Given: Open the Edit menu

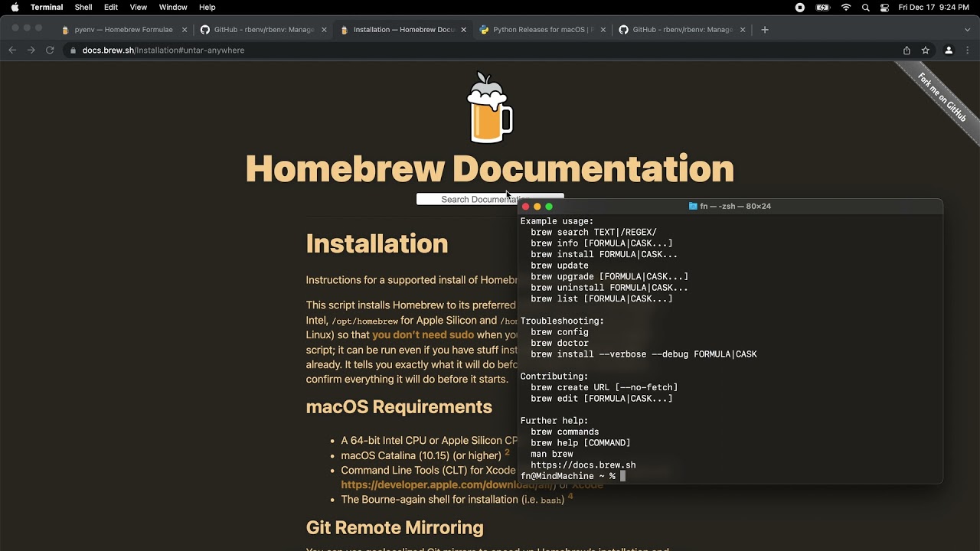Looking at the screenshot, I should [111, 7].
